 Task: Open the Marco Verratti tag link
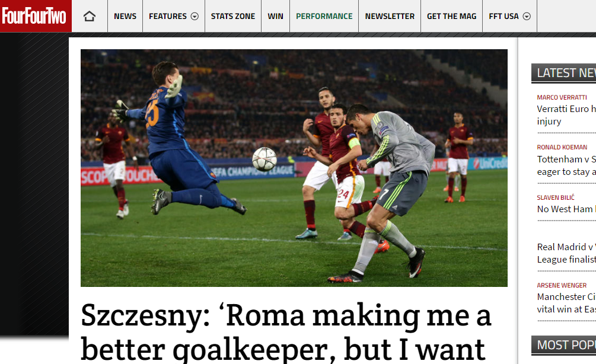[562, 97]
